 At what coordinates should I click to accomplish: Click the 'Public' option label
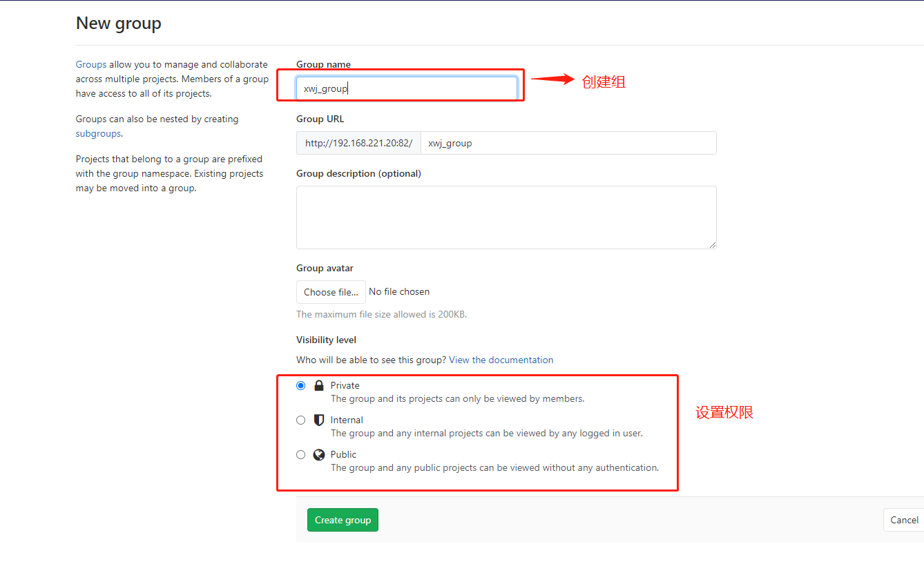pyautogui.click(x=343, y=454)
